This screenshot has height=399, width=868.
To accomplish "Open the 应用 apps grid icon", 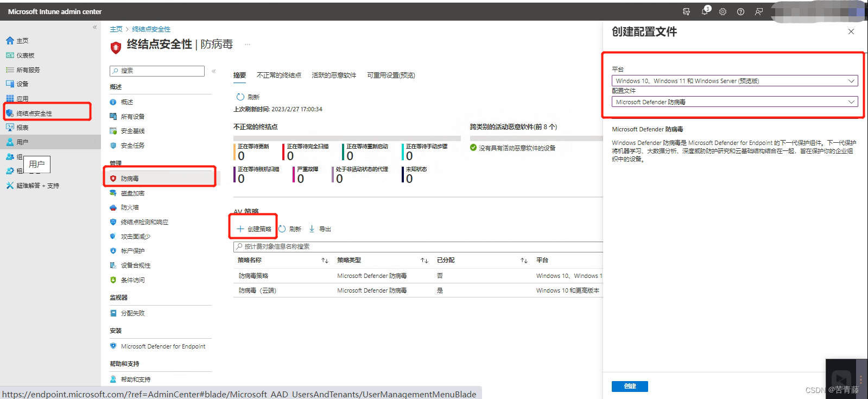I will pos(10,99).
